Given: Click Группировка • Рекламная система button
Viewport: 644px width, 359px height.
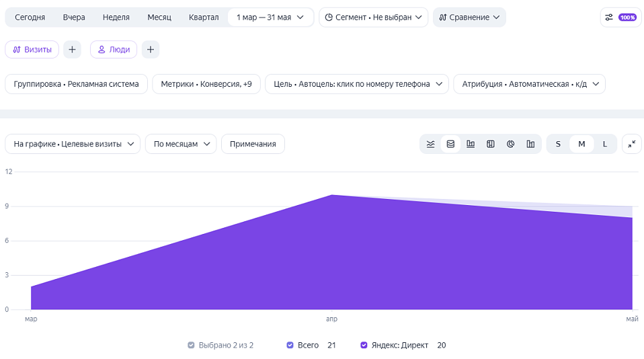Looking at the screenshot, I should [x=77, y=84].
